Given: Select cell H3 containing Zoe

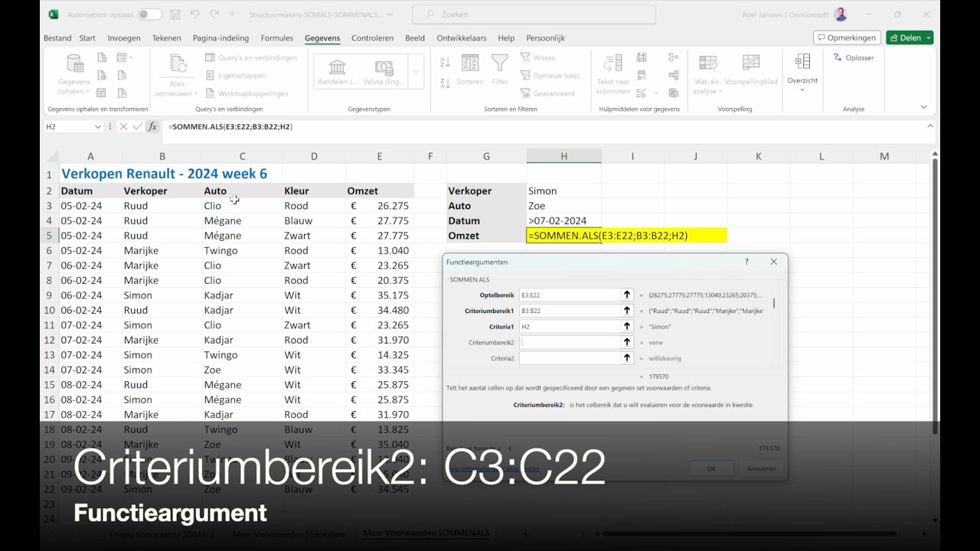Looking at the screenshot, I should pos(563,206).
